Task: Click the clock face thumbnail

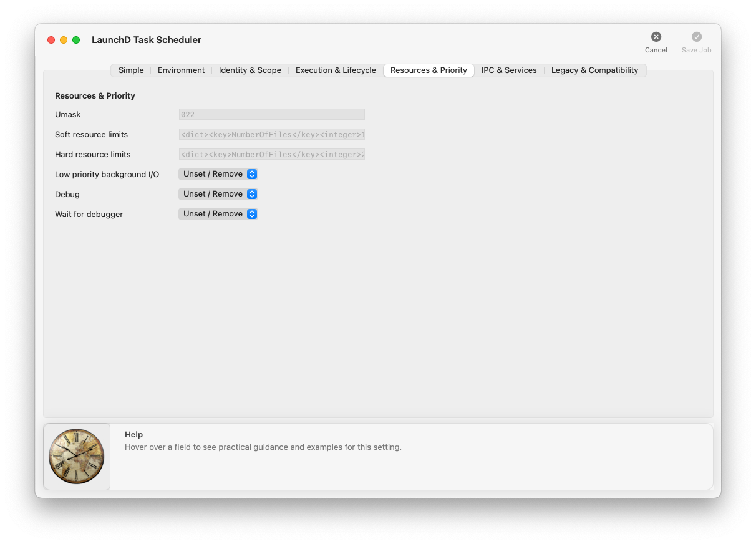Action: pos(76,456)
